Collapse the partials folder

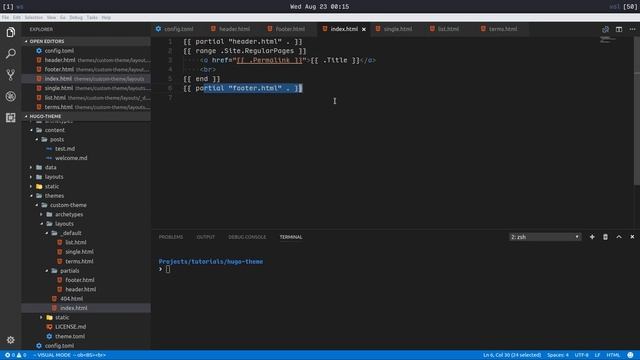pyautogui.click(x=47, y=271)
